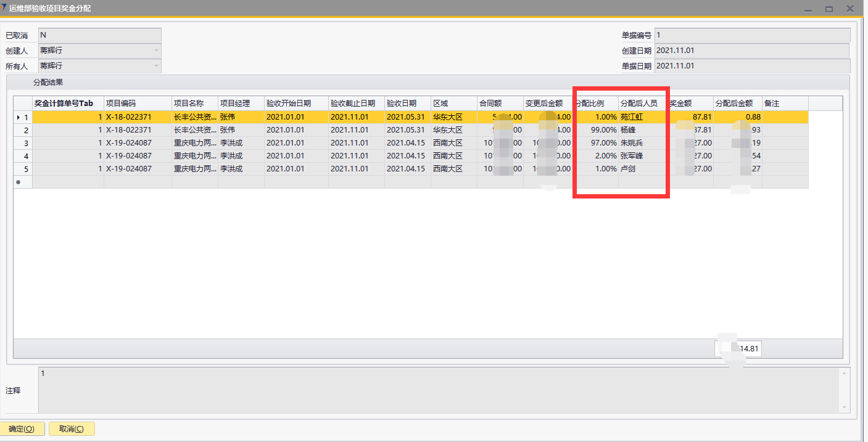Minimize the bonus allocation window
Viewport: 868px width, 442px height.
(x=808, y=9)
